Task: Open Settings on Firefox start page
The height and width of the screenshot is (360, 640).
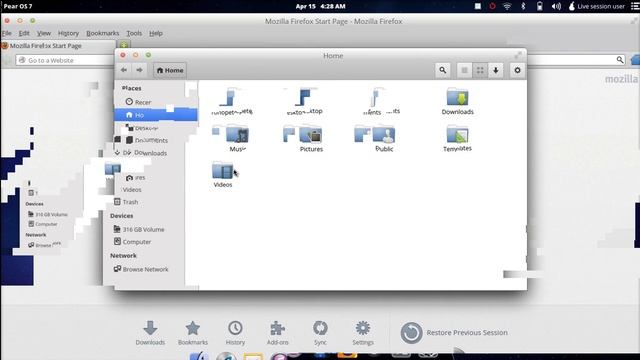Action: [362, 333]
